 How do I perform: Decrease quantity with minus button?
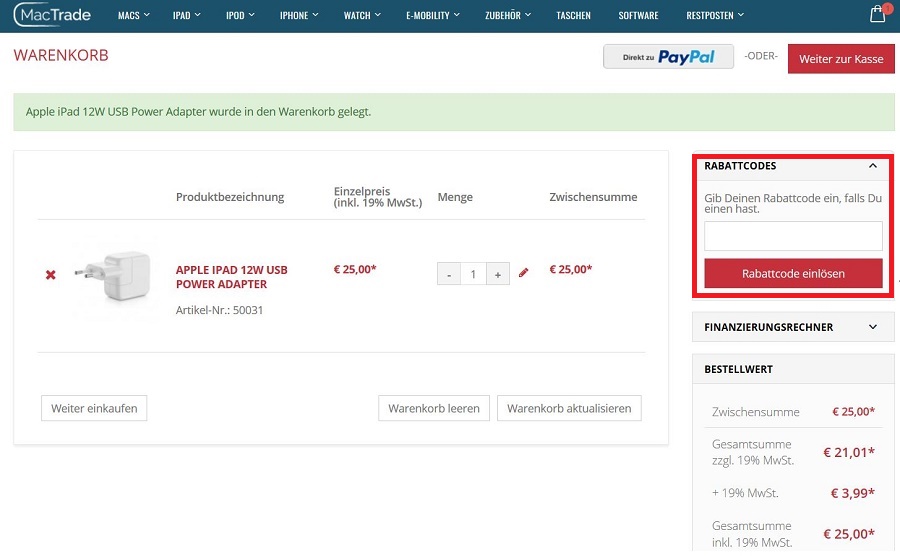tap(449, 274)
